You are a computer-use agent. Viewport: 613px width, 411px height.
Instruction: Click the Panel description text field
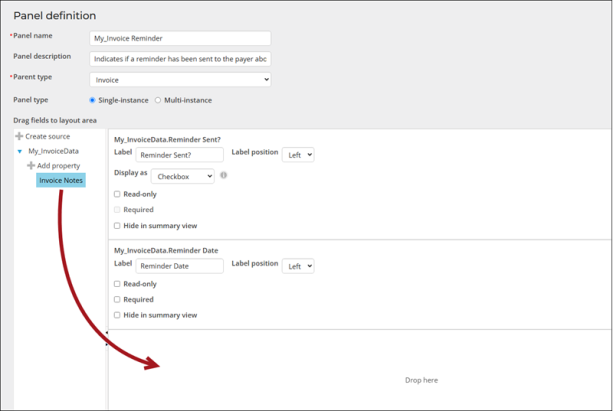click(180, 58)
